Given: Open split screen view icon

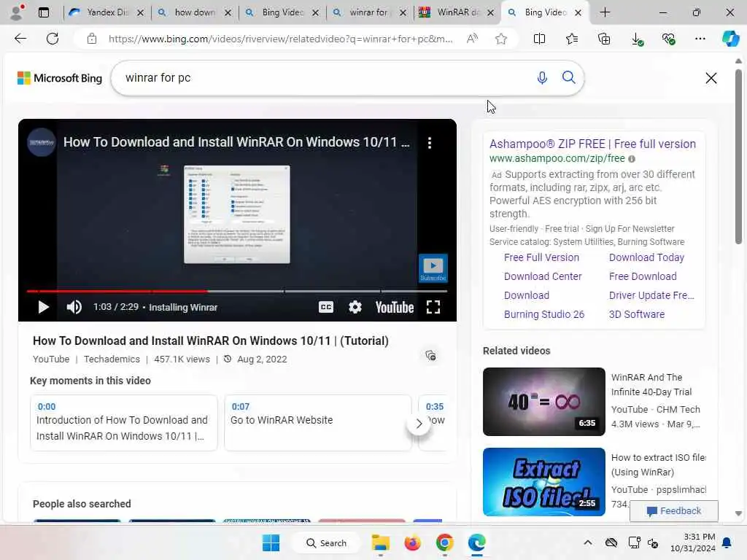Looking at the screenshot, I should (x=539, y=39).
